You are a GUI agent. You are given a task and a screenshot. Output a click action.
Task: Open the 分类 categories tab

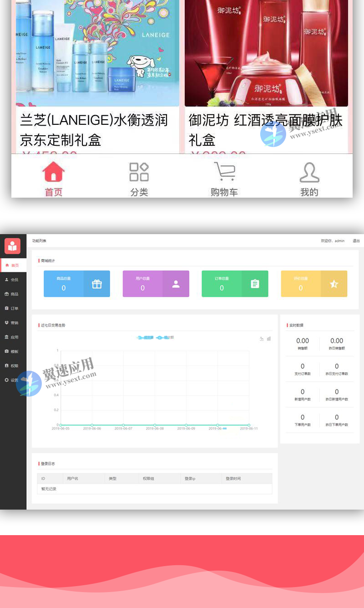coord(139,179)
